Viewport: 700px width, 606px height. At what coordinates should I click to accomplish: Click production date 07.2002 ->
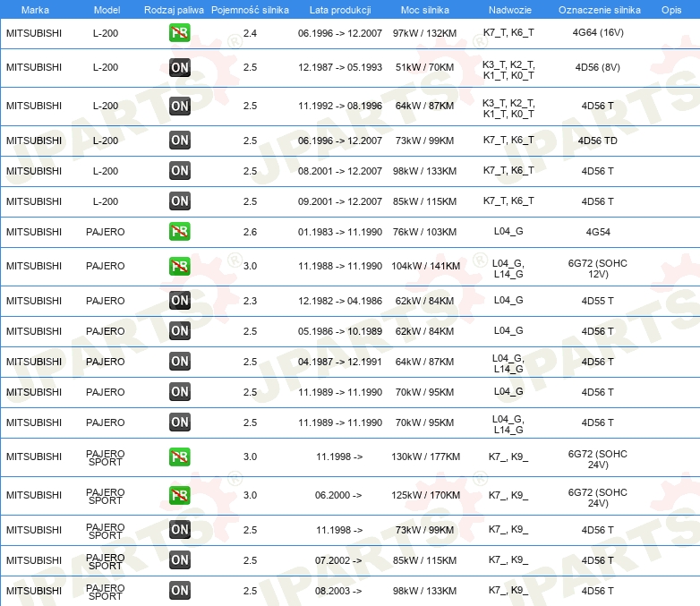tap(338, 560)
